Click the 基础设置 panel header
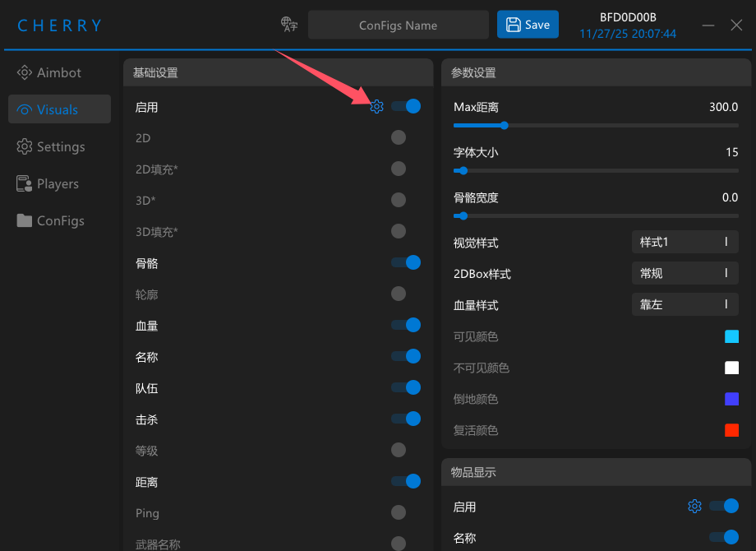Screen dimensions: 756x551 tap(279, 73)
